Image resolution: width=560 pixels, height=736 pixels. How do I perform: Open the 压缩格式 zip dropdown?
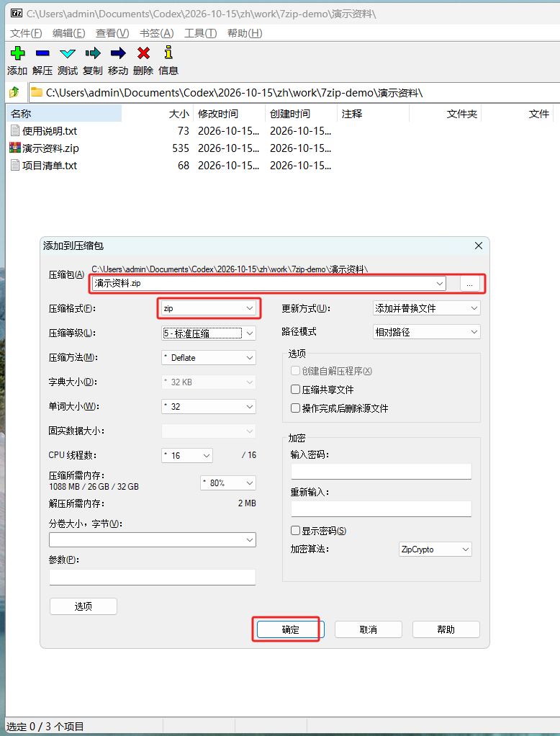pyautogui.click(x=209, y=308)
